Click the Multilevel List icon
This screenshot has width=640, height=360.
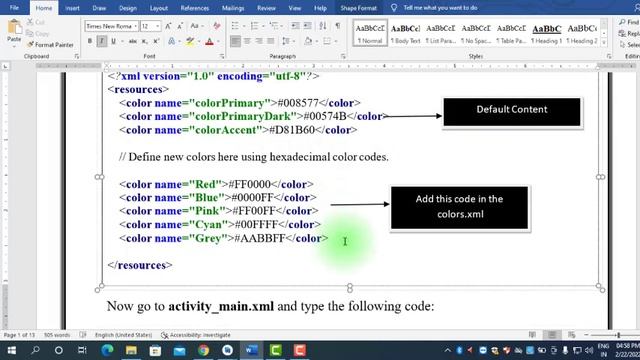[274, 26]
